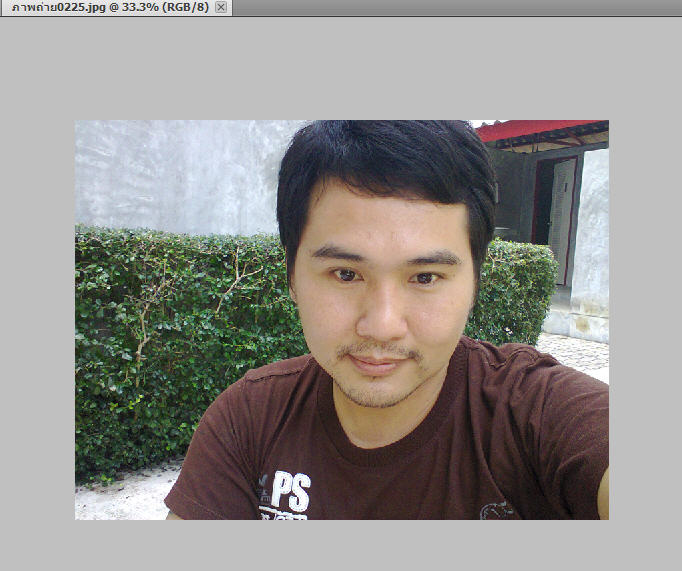This screenshot has height=571, width=682.
Task: Select the ภาพถ่าย0225.jpg document tab
Action: pos(116,7)
